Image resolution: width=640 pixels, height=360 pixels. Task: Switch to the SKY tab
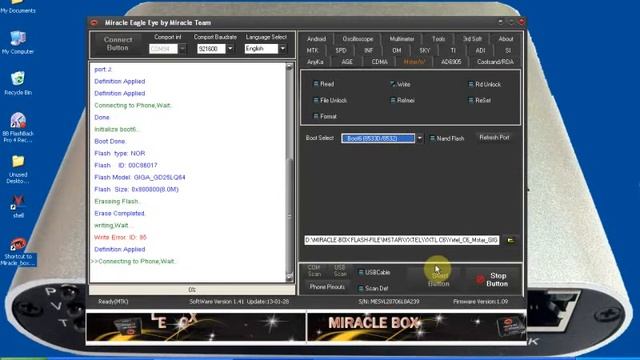(x=424, y=50)
